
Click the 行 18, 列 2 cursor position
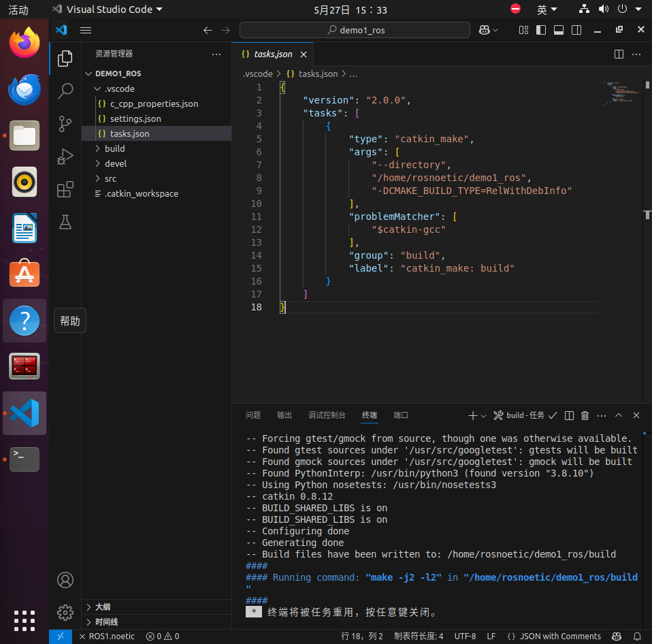click(362, 637)
